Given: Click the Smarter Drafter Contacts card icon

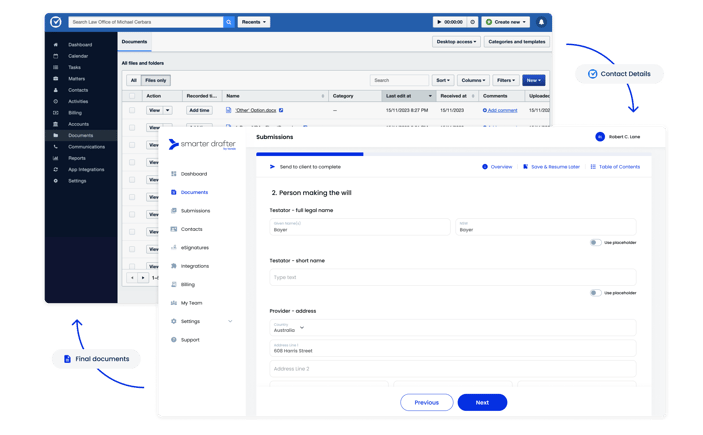Looking at the screenshot, I should click(x=174, y=229).
